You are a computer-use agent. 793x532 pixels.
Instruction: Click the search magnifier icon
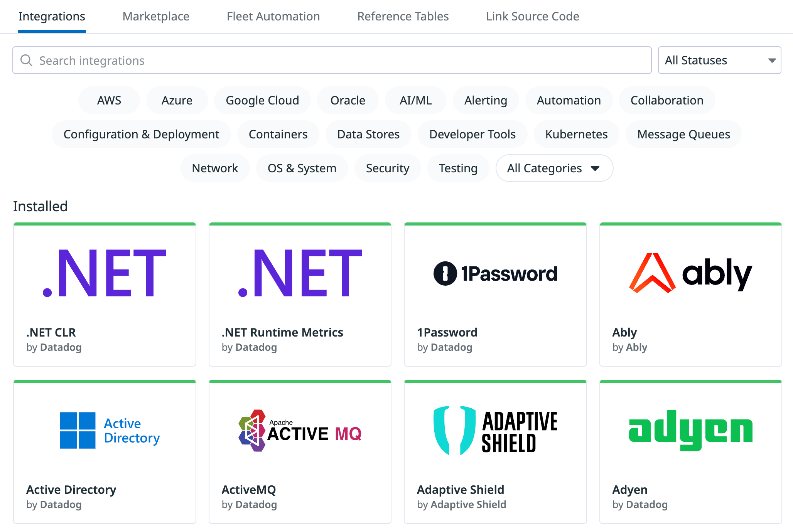tap(26, 60)
